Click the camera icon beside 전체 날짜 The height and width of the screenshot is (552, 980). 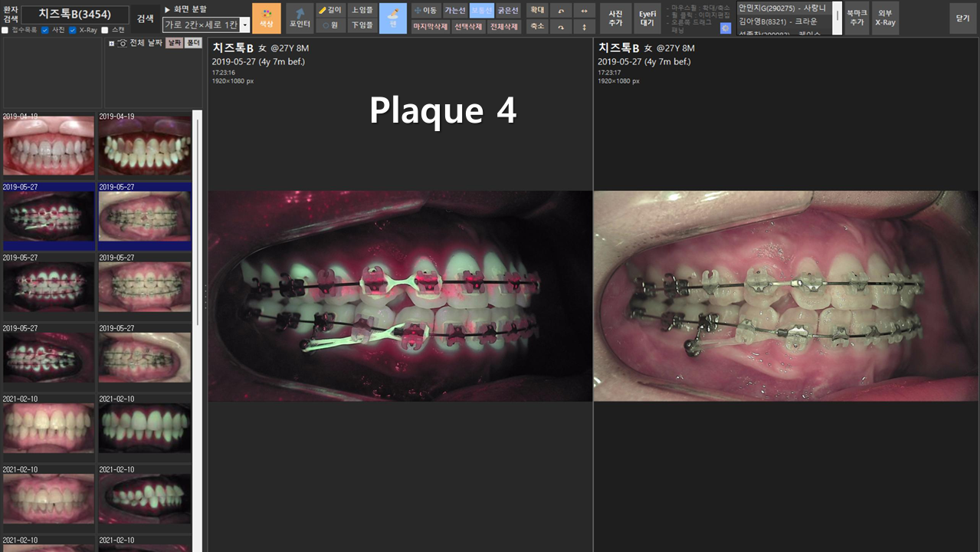pos(123,43)
